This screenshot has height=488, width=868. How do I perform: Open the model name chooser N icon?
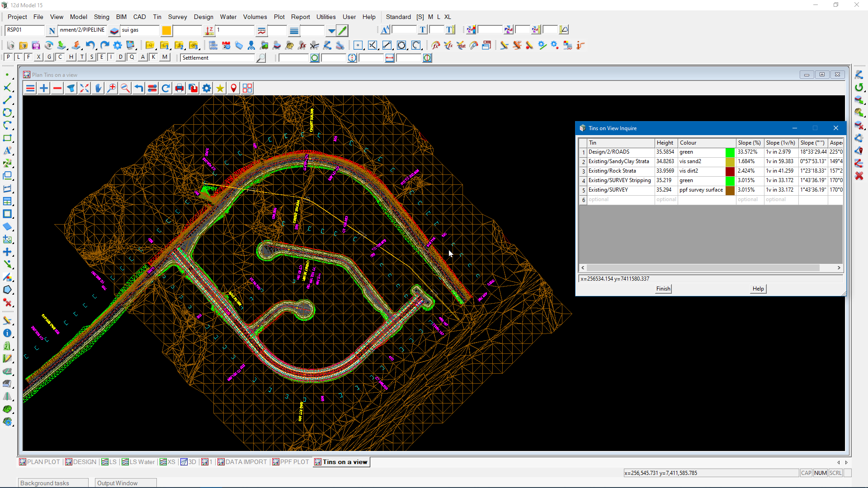point(52,31)
